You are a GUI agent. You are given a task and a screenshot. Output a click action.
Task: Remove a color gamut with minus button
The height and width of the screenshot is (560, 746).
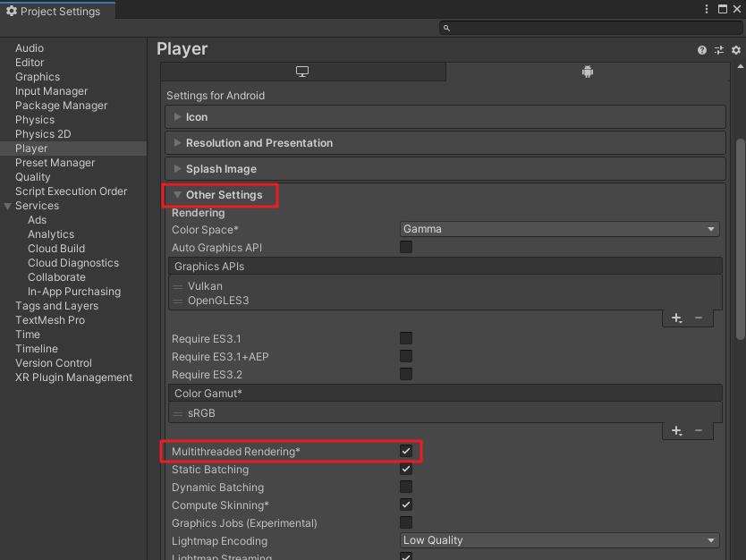(x=699, y=430)
